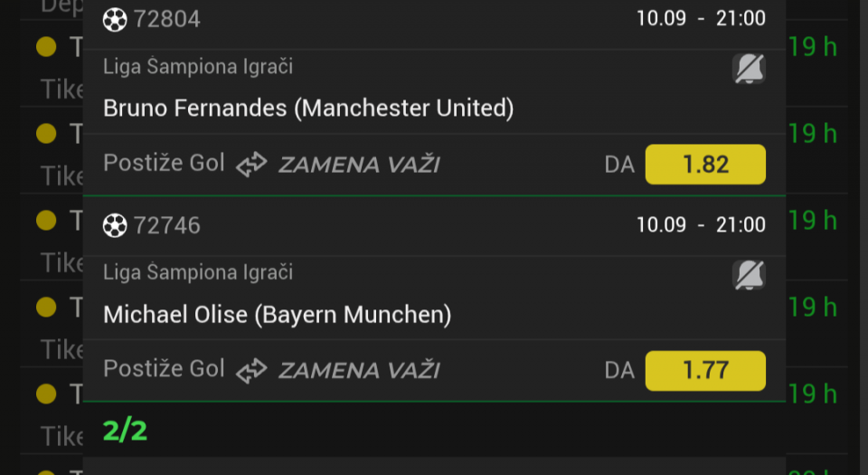This screenshot has width=868, height=475.
Task: Click the topmost 19 h time label
Action: click(812, 46)
